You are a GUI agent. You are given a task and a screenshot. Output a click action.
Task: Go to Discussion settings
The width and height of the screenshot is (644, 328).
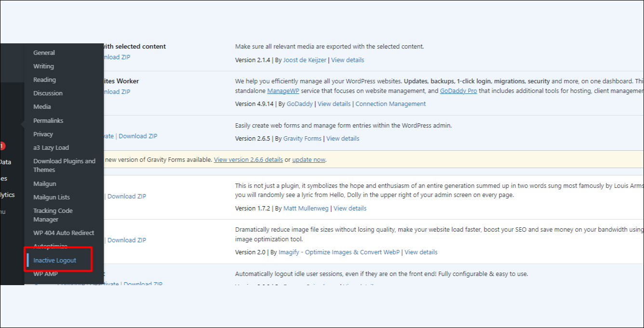[x=48, y=93]
